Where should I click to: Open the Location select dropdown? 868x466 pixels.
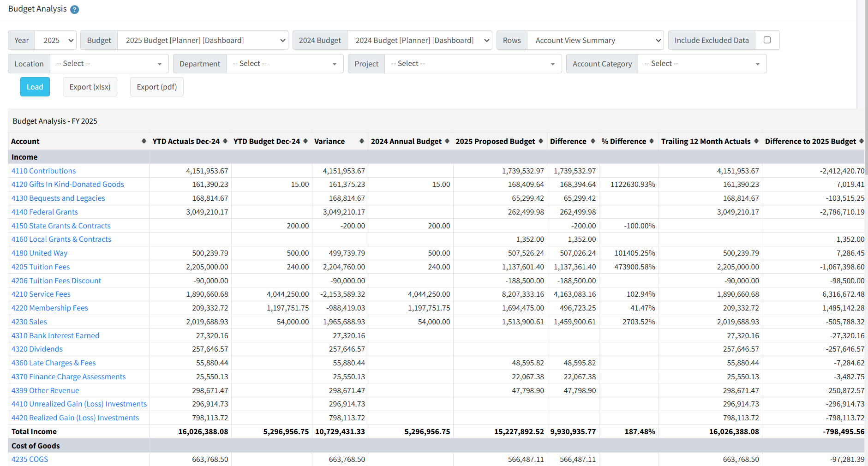pyautogui.click(x=109, y=64)
